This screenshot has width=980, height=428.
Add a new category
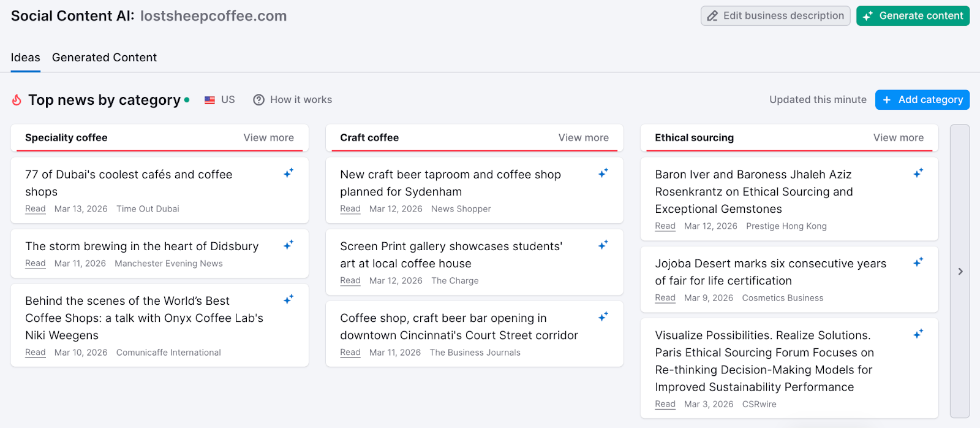(922, 99)
